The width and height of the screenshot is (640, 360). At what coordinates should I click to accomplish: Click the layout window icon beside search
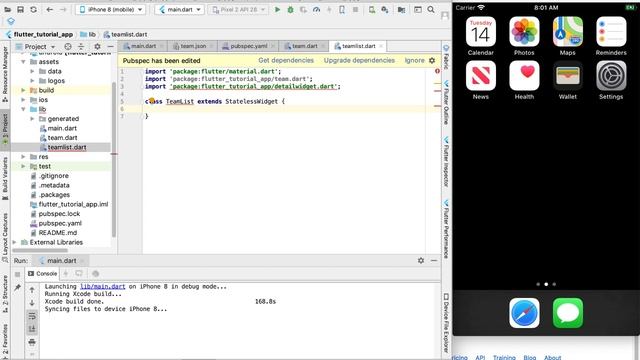tap(418, 9)
